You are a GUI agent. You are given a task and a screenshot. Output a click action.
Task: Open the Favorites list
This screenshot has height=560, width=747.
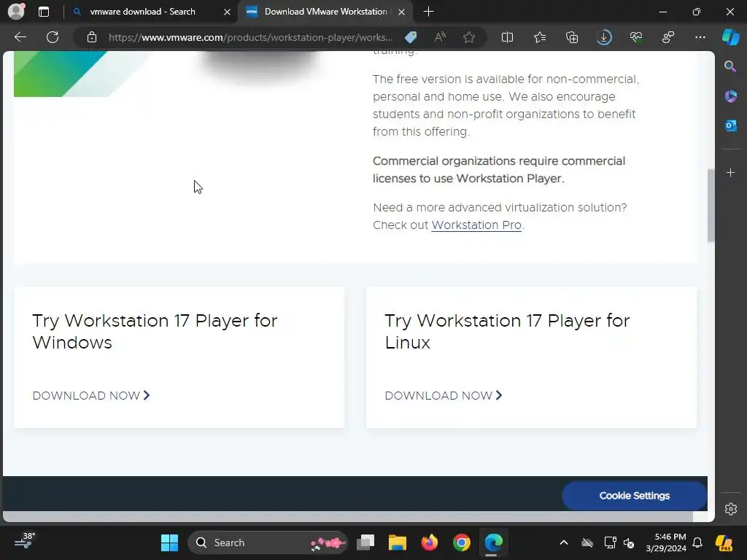[540, 37]
